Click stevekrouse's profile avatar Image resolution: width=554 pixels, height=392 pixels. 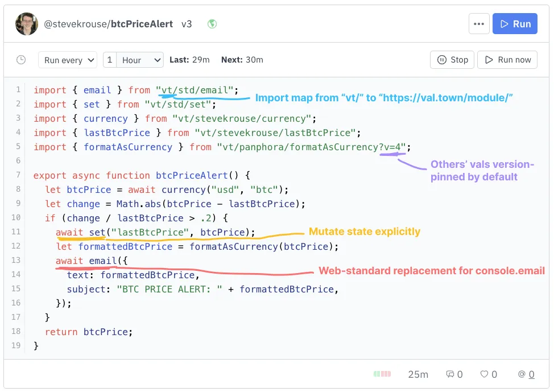(27, 23)
